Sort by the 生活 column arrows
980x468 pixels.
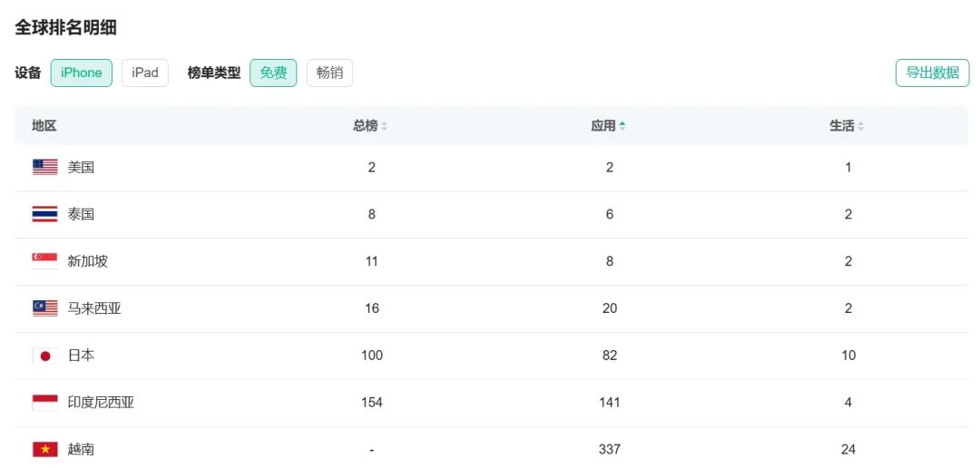[860, 126]
